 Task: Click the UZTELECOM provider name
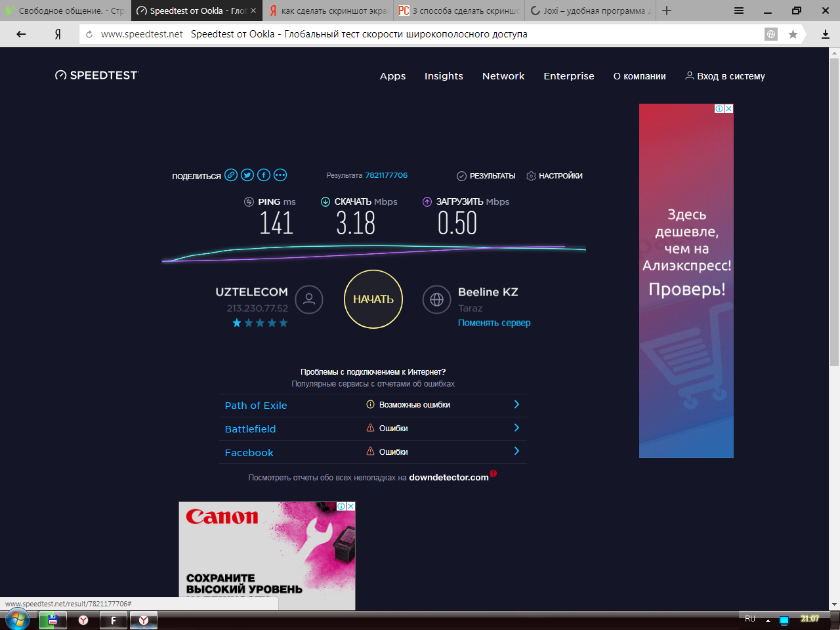[251, 292]
